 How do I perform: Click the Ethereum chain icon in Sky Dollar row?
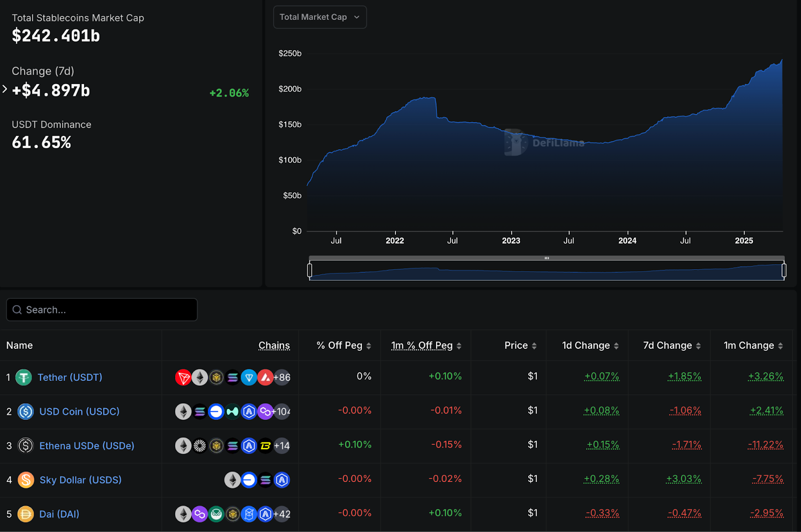232,480
